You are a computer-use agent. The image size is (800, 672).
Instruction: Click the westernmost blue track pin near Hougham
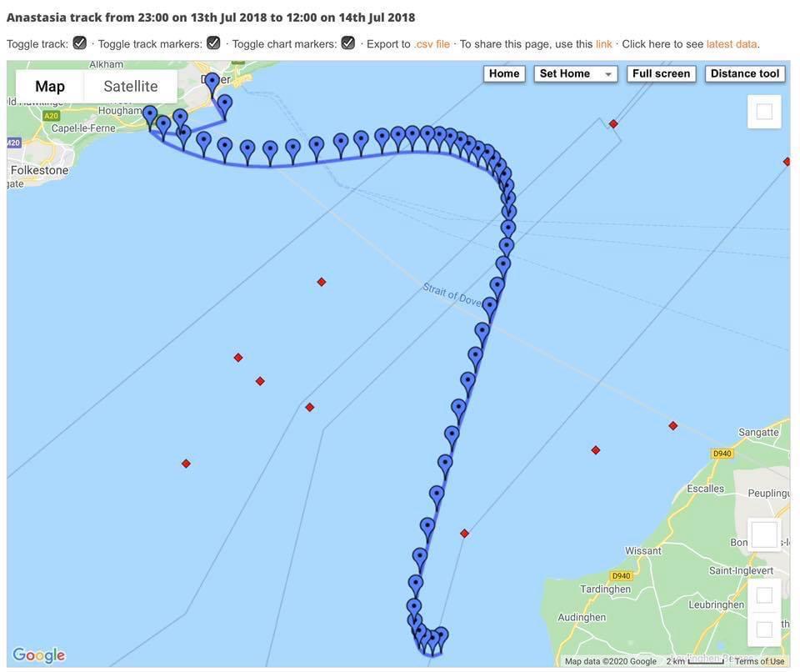tap(150, 115)
